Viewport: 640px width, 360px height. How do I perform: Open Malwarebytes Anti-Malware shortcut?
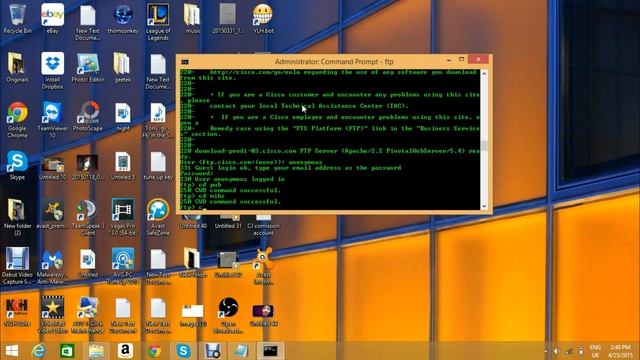point(52,266)
